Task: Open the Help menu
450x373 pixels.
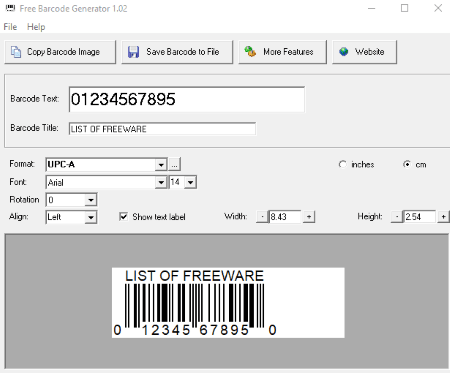Action: pyautogui.click(x=36, y=27)
